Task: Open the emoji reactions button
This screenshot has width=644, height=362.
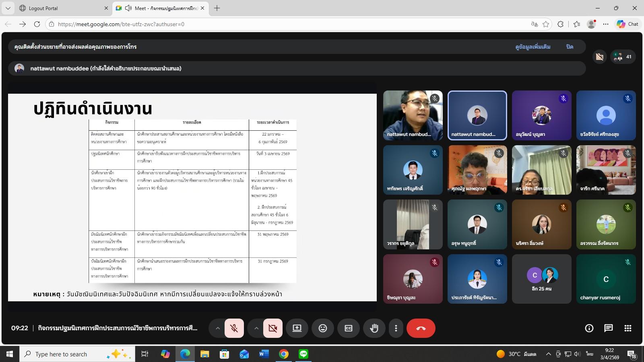Action: point(322,328)
